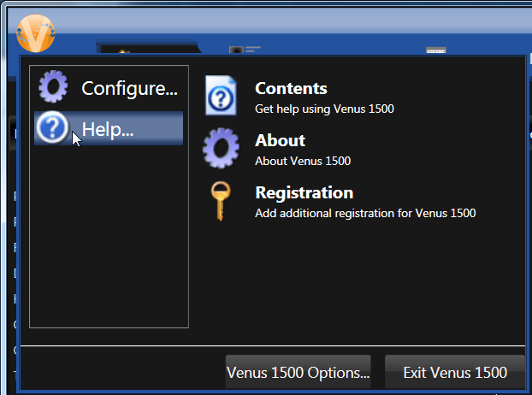532x395 pixels.
Task: Click the purple gear icon next to About
Action: (221, 149)
